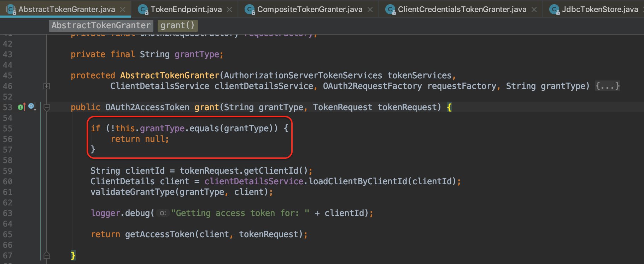The height and width of the screenshot is (264, 644).
Task: Close the AbstractTokenGranter.java tab
Action: [123, 10]
